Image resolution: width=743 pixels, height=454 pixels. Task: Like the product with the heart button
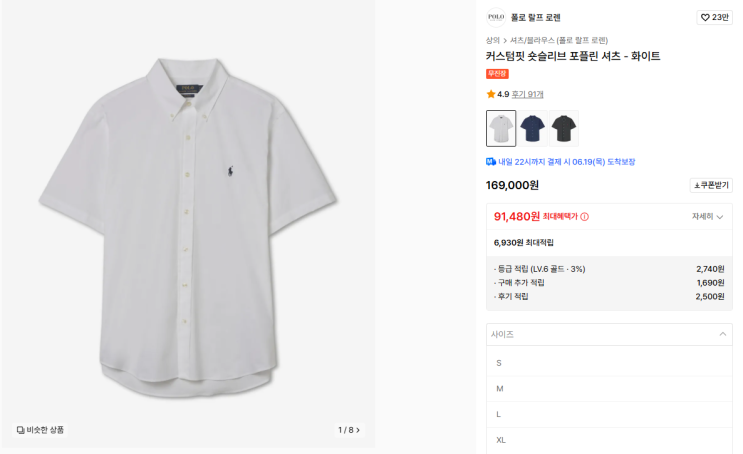(x=714, y=17)
